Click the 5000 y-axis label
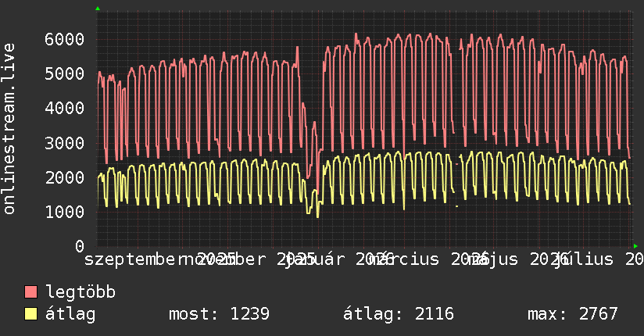 (65, 74)
